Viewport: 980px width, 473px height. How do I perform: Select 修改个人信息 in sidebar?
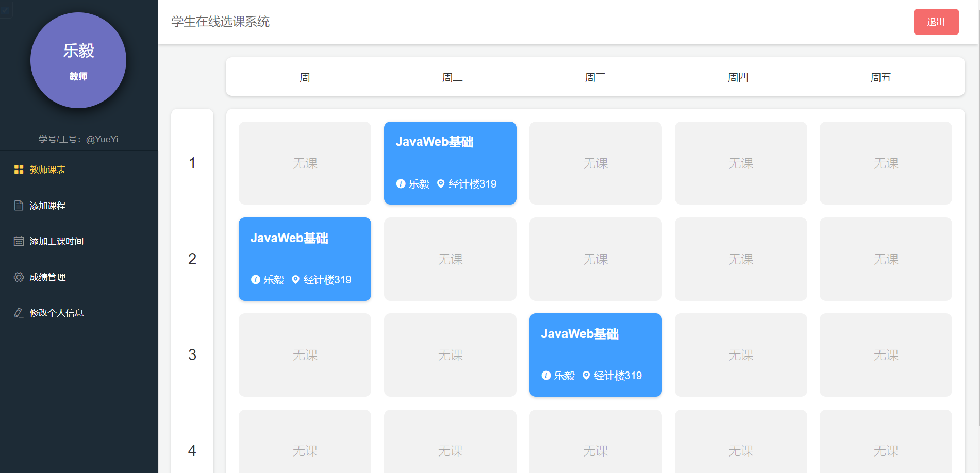point(79,313)
